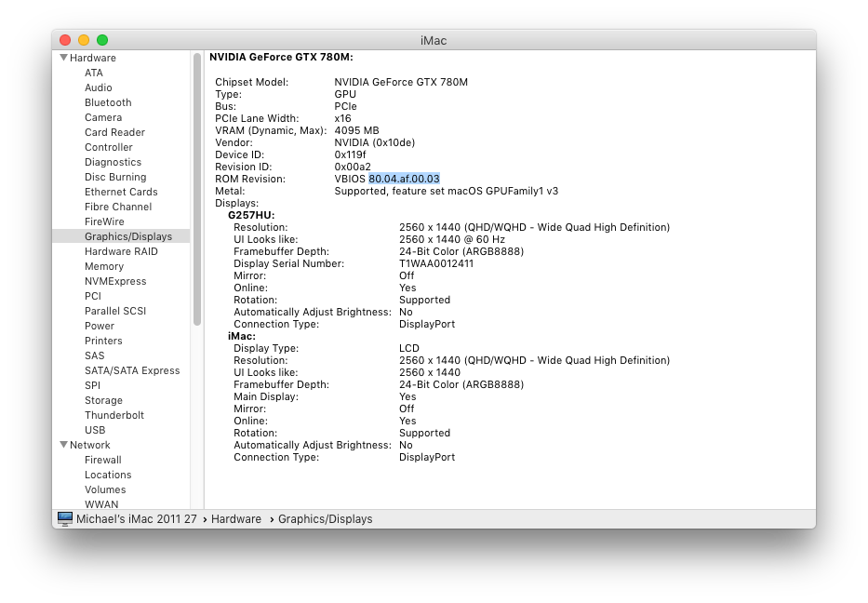This screenshot has height=603, width=868.
Task: Show the Diagnostics section
Action: pos(113,162)
